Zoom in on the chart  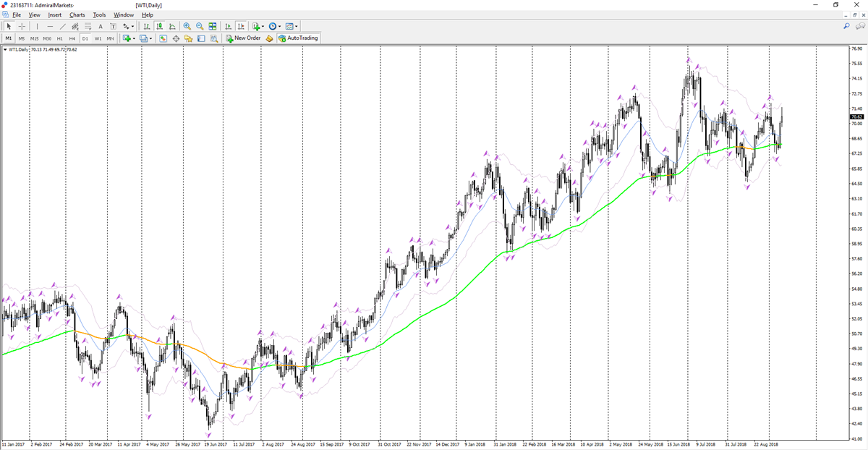coord(187,26)
